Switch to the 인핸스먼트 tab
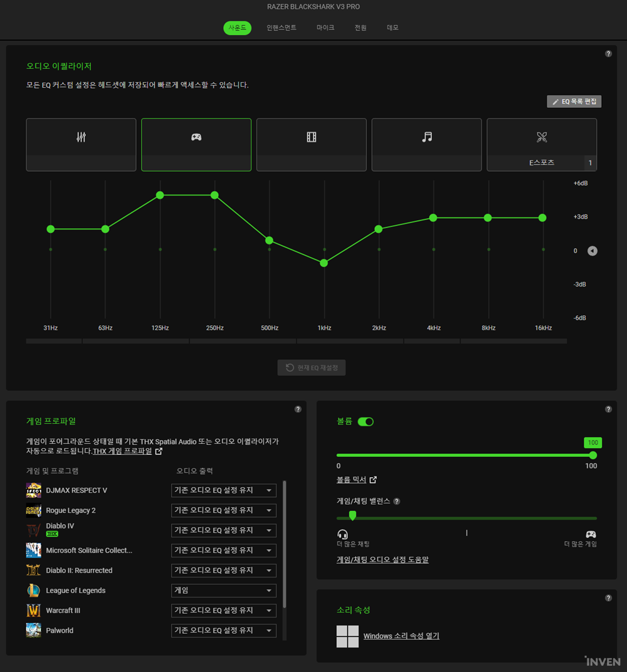Image resolution: width=627 pixels, height=672 pixels. (x=281, y=28)
